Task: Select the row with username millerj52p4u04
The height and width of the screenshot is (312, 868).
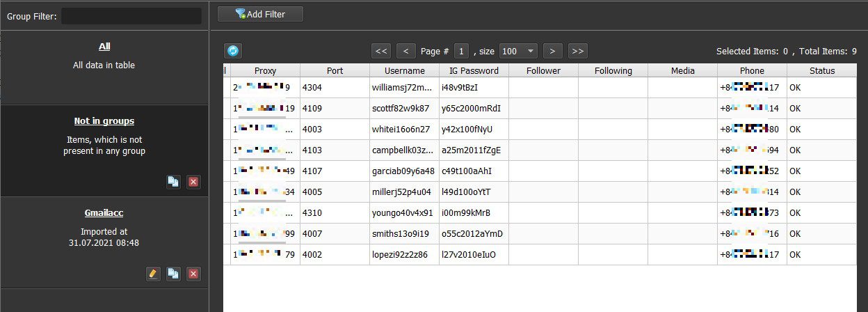Action: [x=403, y=192]
